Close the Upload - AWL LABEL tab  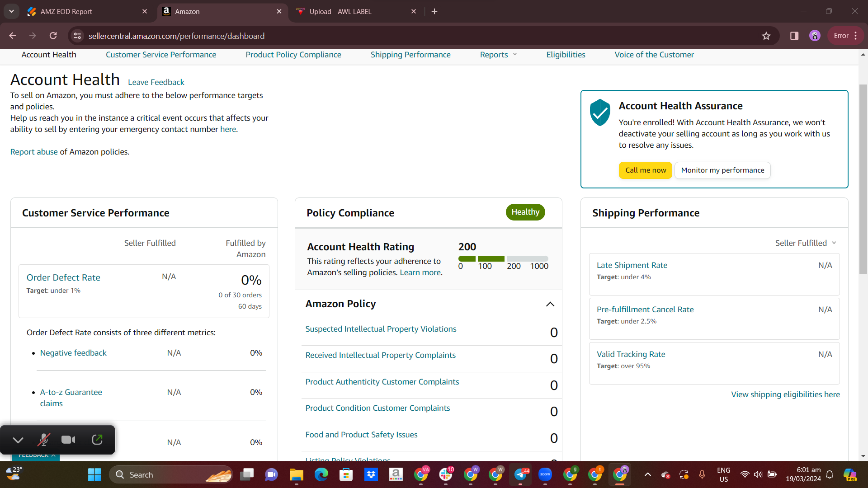pyautogui.click(x=414, y=11)
